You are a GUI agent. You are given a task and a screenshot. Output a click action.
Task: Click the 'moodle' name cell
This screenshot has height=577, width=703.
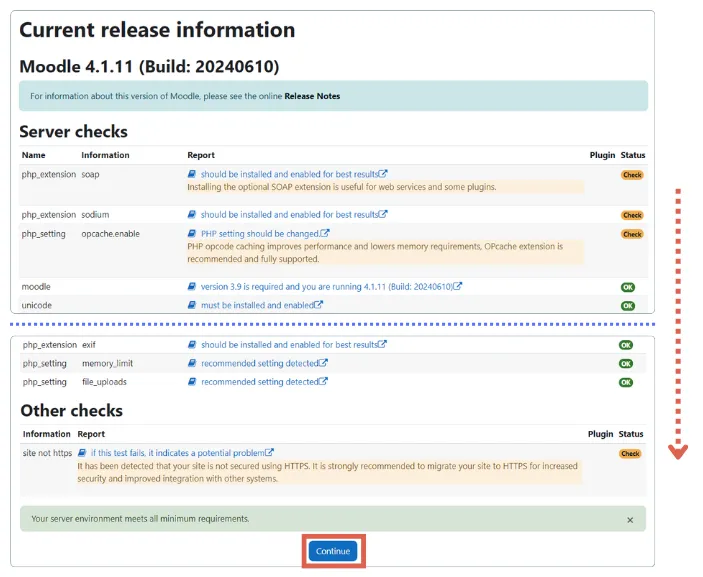pyautogui.click(x=36, y=287)
